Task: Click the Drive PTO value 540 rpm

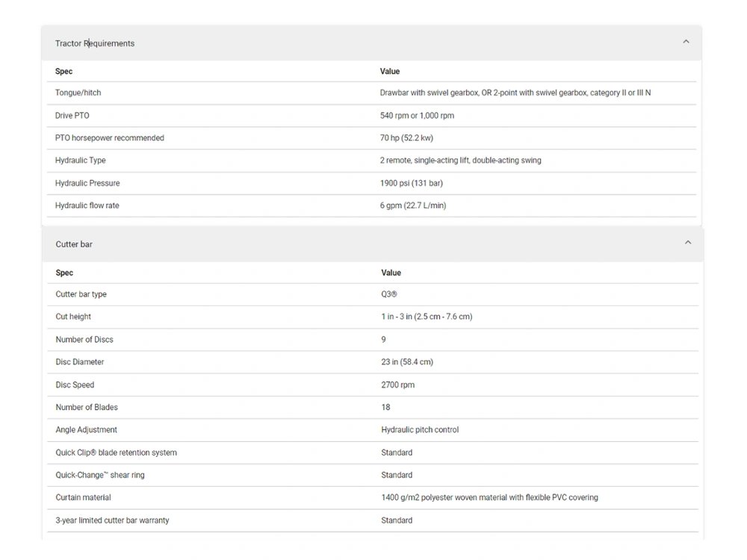Action: 417,116
